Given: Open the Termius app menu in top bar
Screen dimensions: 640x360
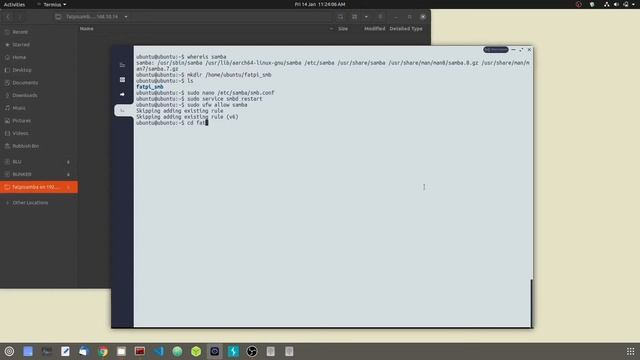Looking at the screenshot, I should [x=51, y=4].
